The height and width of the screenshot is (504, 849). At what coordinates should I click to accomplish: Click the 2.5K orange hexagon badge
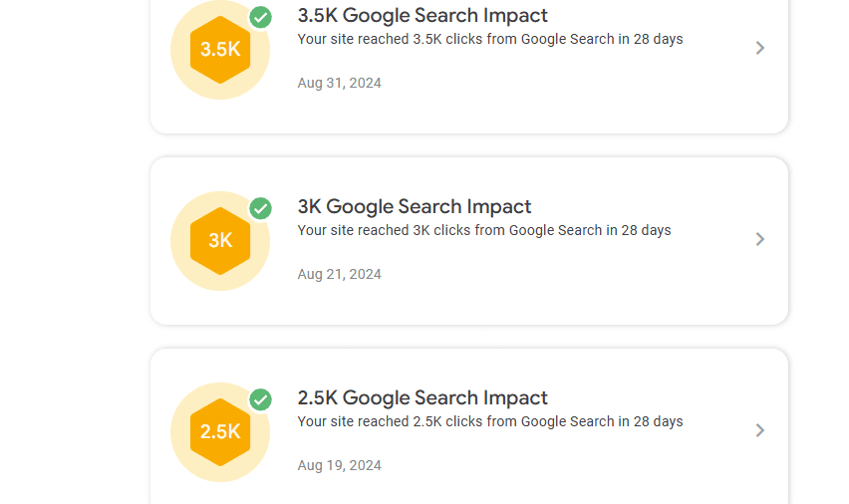(220, 432)
